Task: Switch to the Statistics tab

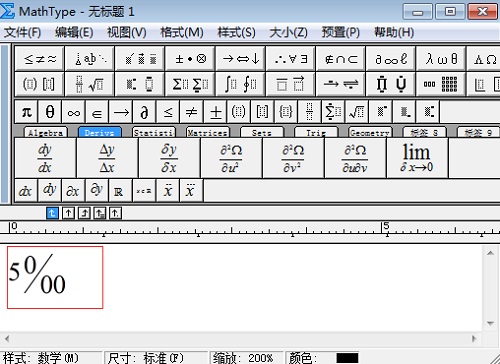Action: 154,132
